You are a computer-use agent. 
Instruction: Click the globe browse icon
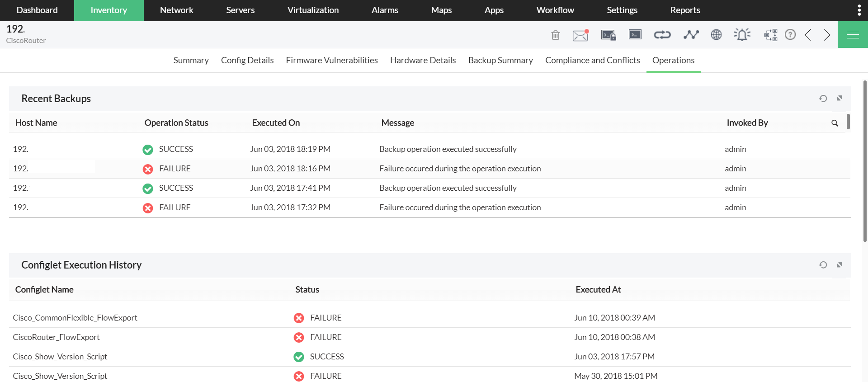pos(716,35)
